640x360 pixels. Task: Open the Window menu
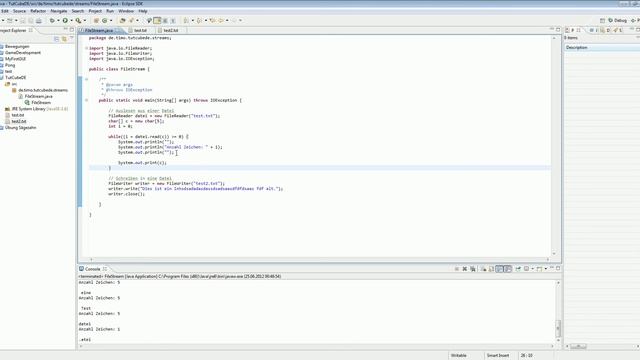click(x=126, y=11)
